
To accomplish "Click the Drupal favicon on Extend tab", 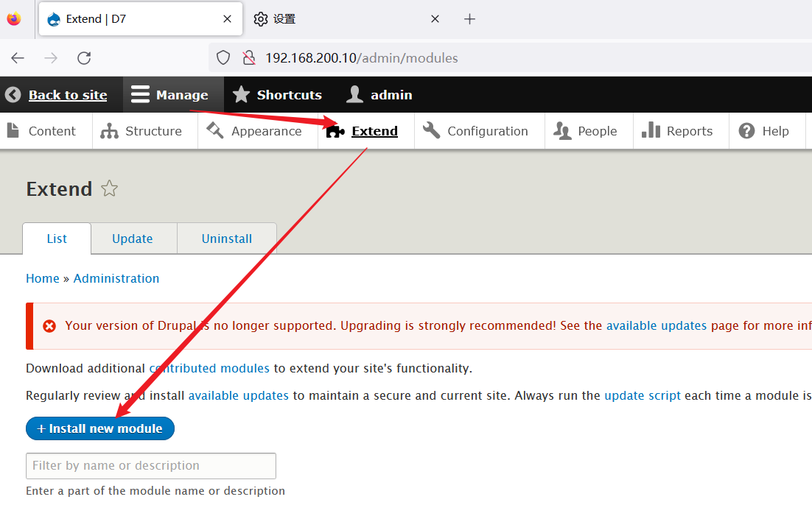I will tap(53, 19).
